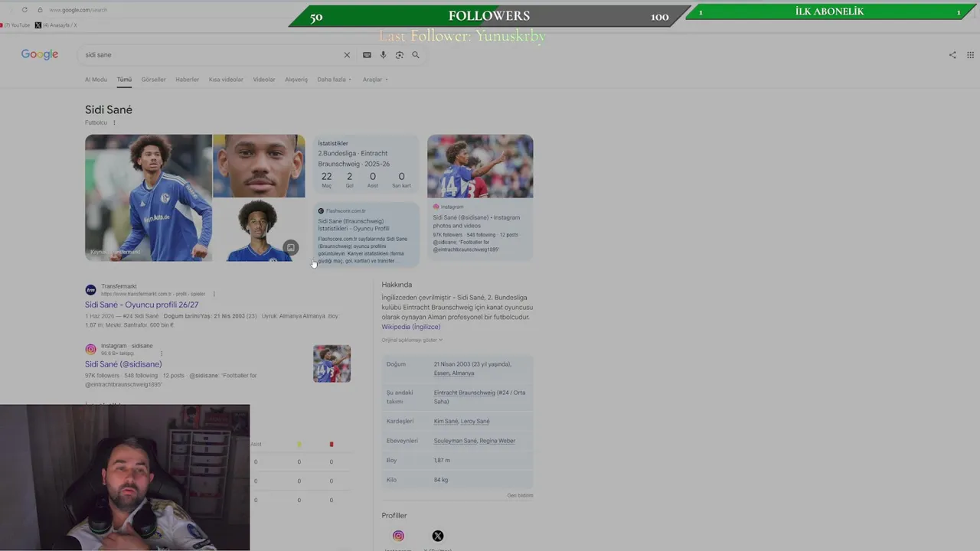This screenshot has height=551, width=980.
Task: Open the Souleyman Sané link
Action: pyautogui.click(x=456, y=441)
